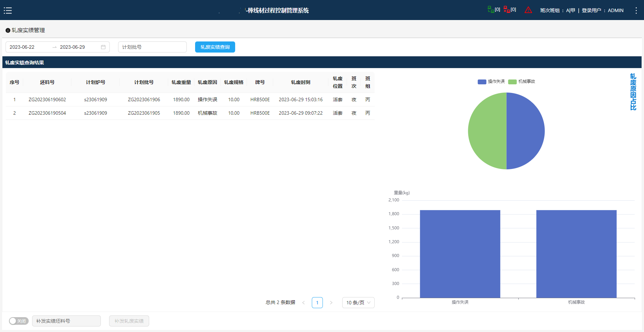Viewport: 644px width, 332px height.
Task: Click the 机械事故 bar in weight chart
Action: point(576,254)
